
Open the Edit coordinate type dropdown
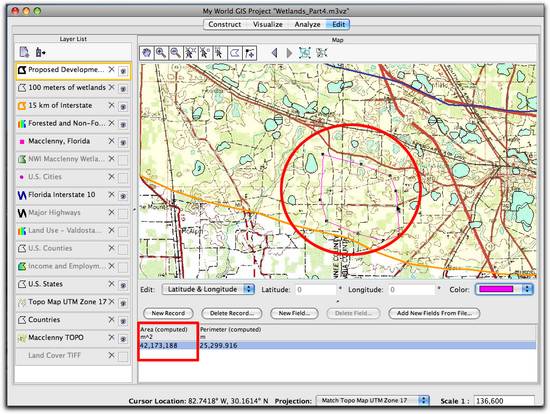208,289
